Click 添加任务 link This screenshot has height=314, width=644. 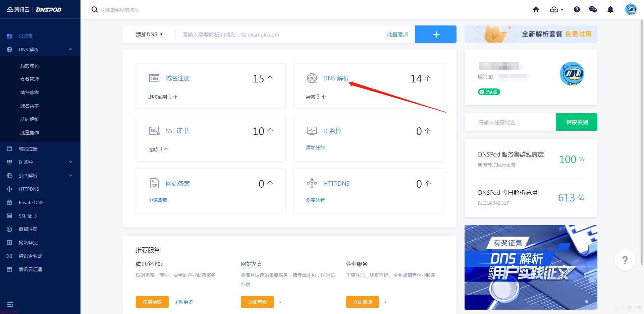coord(315,147)
